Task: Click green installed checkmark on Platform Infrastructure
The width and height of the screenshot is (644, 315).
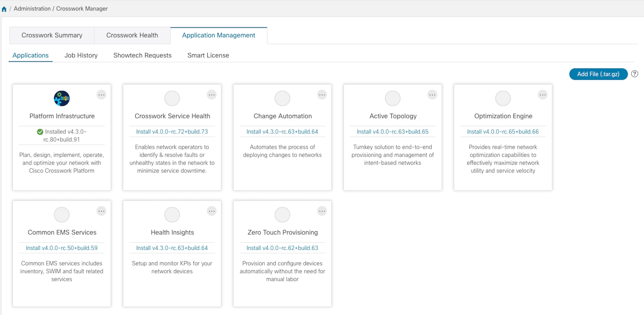Action: coord(40,132)
